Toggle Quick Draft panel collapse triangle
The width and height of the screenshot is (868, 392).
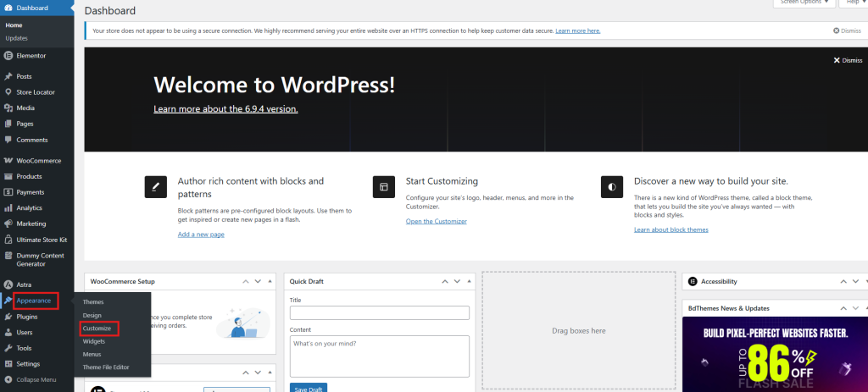click(469, 281)
